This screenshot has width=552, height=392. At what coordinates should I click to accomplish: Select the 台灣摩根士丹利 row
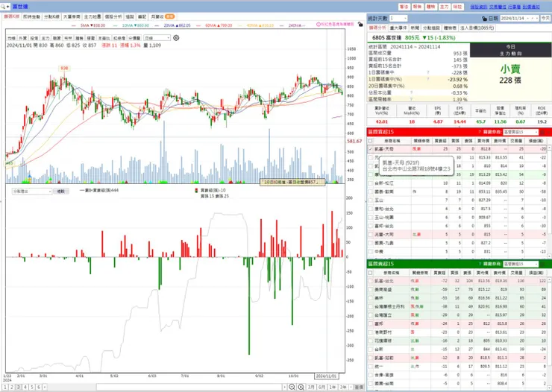pyautogui.click(x=457, y=306)
